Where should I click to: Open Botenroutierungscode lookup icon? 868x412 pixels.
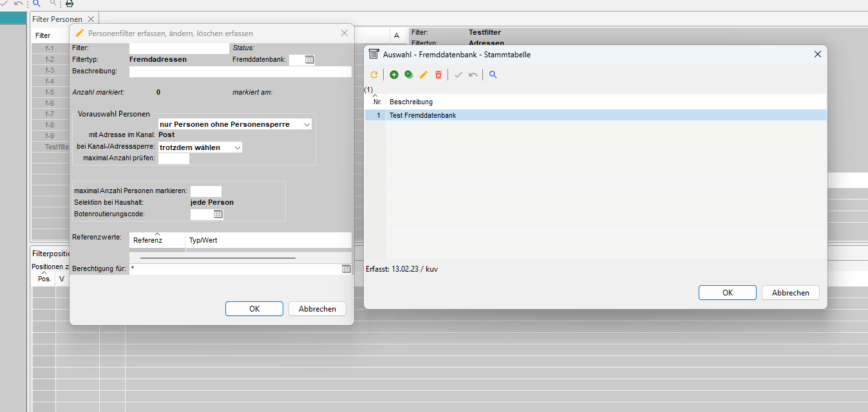[218, 214]
